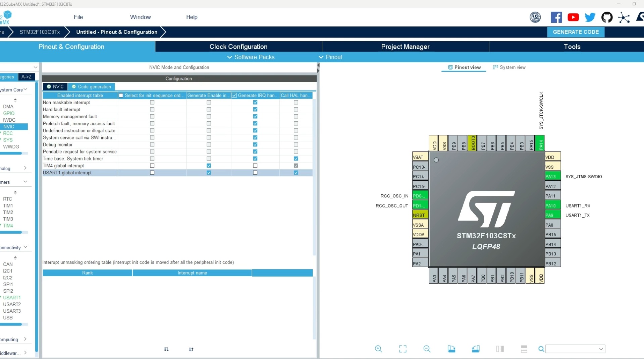Expand the Analog category
644x362 pixels.
point(25,168)
